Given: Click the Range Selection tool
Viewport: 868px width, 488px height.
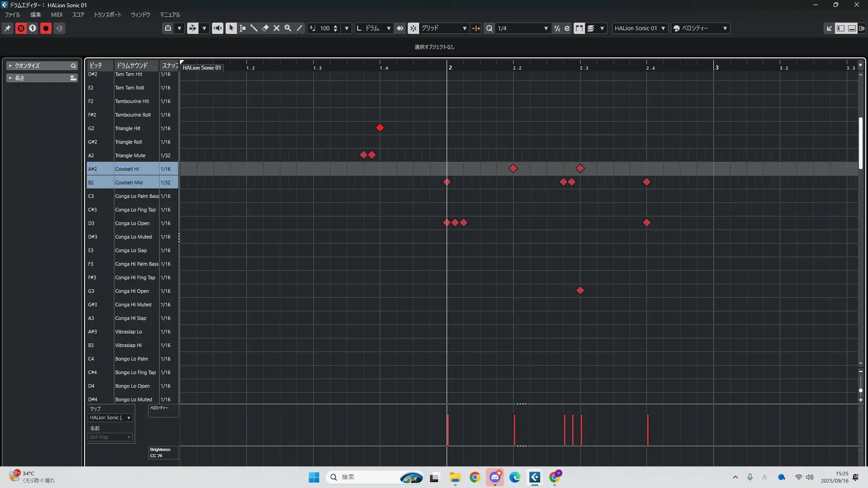Looking at the screenshot, I should [x=242, y=28].
